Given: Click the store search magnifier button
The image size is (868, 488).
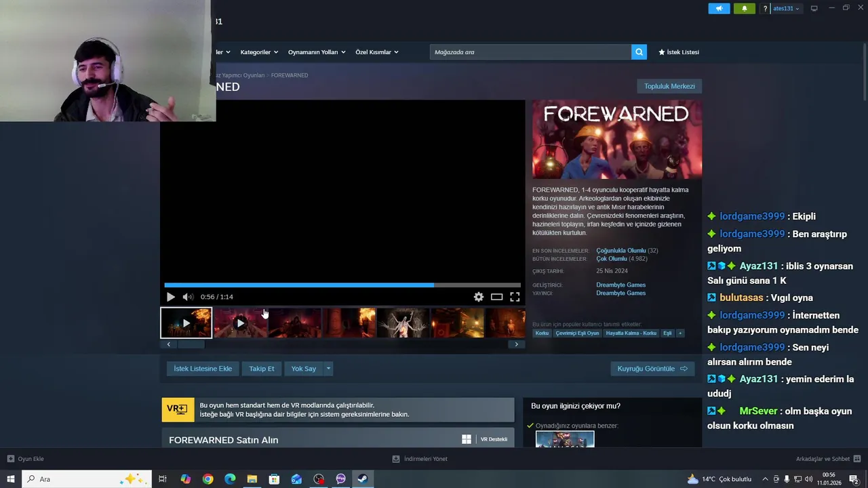Looking at the screenshot, I should [639, 52].
